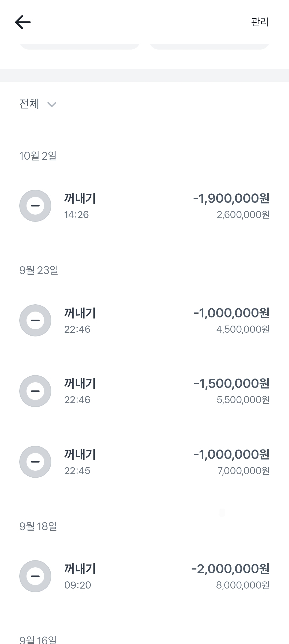Image resolution: width=289 pixels, height=644 pixels.
Task: Tap minus icon for -1,000,000원 with 4,500,000원 balance
Action: (35, 320)
